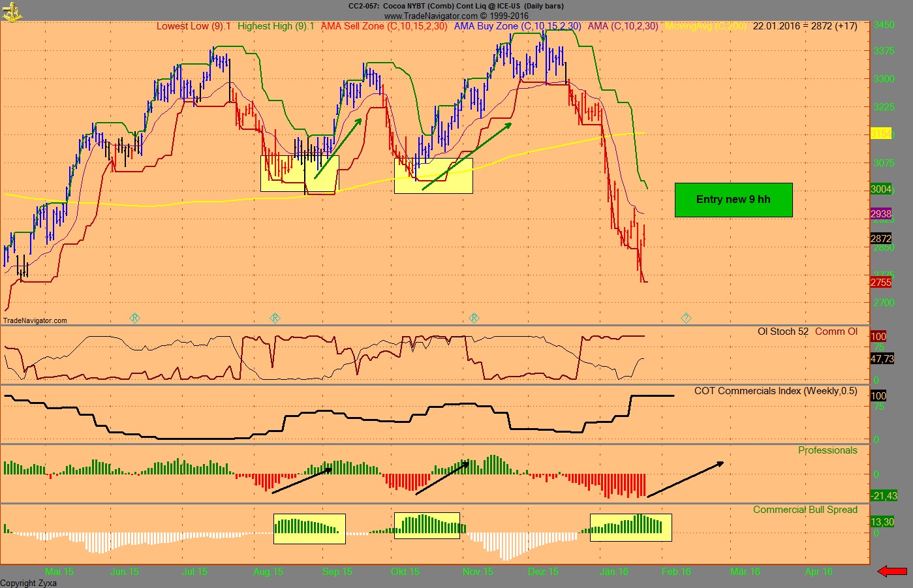Click the 22.01.2016 quote readout
Screen dimensions: 913x588
776,26
